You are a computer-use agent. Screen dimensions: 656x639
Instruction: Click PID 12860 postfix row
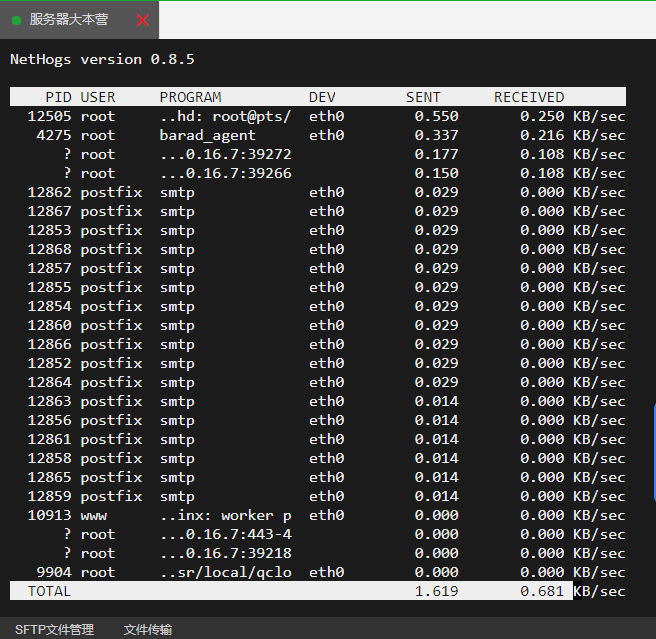pyautogui.click(x=318, y=325)
